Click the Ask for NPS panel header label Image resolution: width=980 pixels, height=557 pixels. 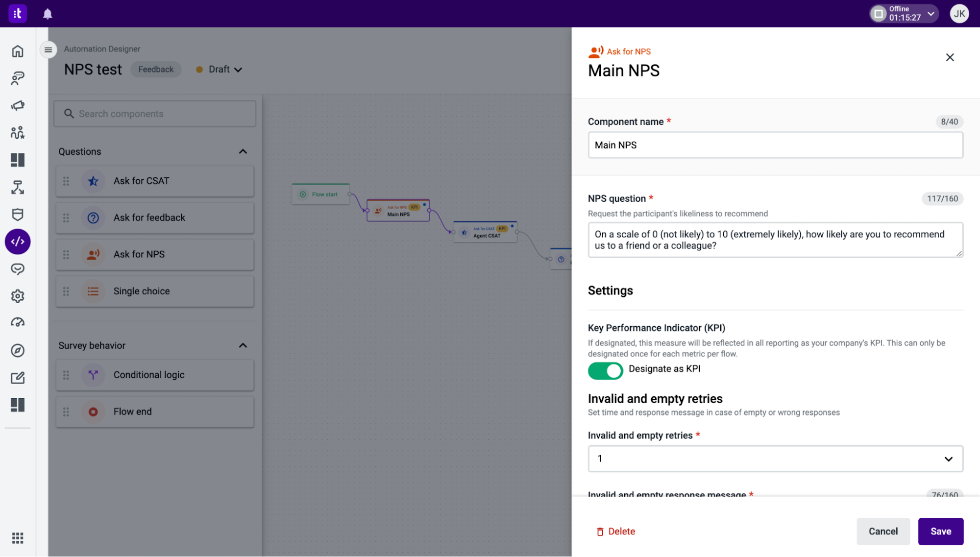click(629, 51)
